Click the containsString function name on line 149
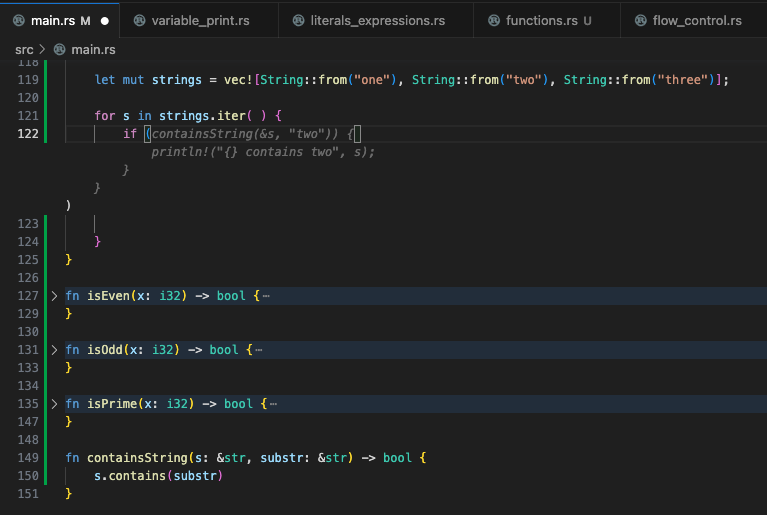767x515 pixels. 137,458
